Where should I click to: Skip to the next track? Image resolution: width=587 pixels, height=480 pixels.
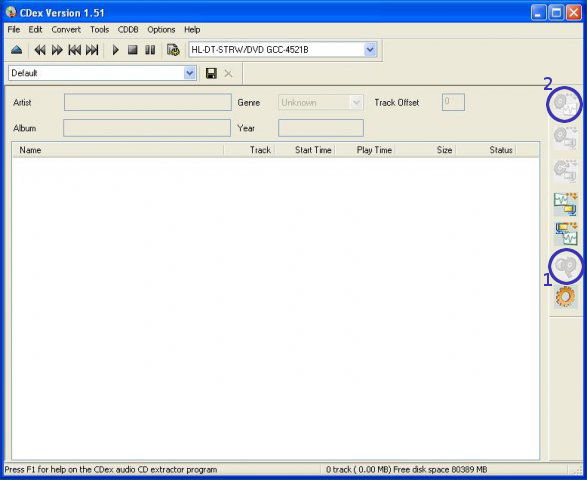(x=92, y=50)
